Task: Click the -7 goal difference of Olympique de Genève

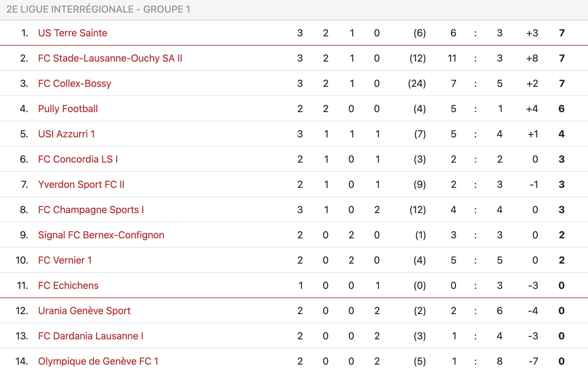Action: (x=533, y=361)
